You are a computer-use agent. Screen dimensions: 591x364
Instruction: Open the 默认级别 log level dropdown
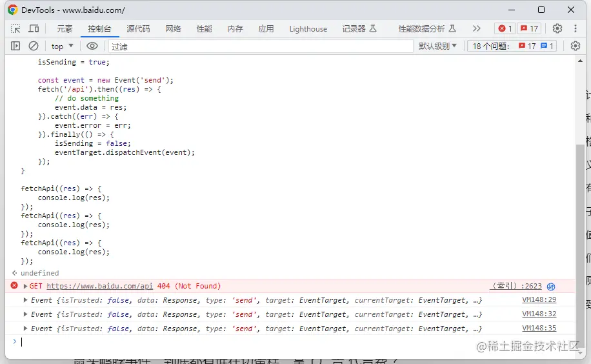point(437,46)
